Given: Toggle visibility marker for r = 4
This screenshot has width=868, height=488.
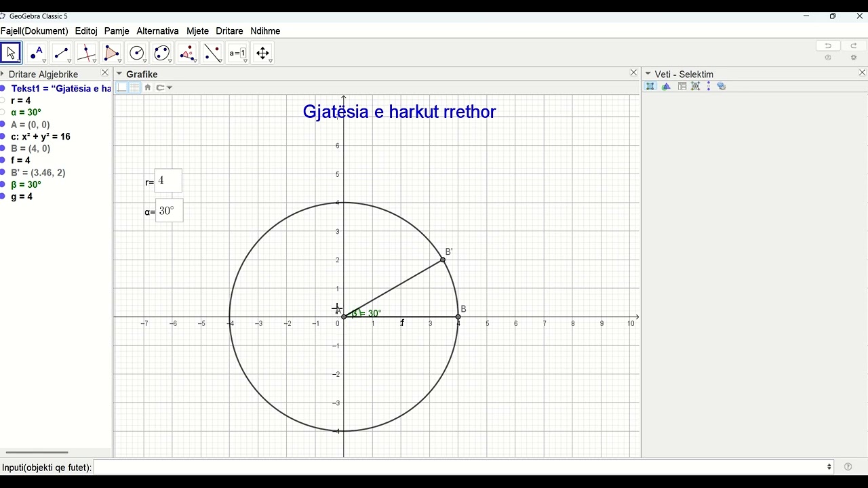Looking at the screenshot, I should coord(3,100).
